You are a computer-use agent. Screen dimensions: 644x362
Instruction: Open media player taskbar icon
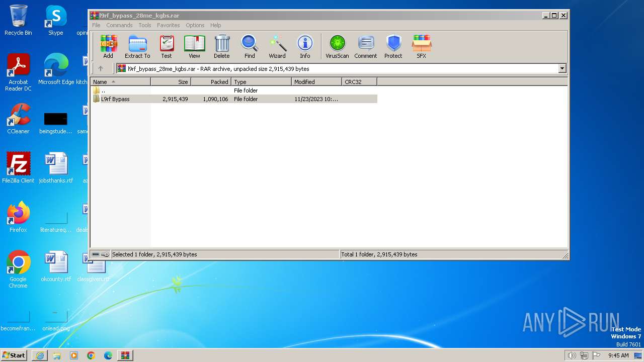pyautogui.click(x=74, y=355)
